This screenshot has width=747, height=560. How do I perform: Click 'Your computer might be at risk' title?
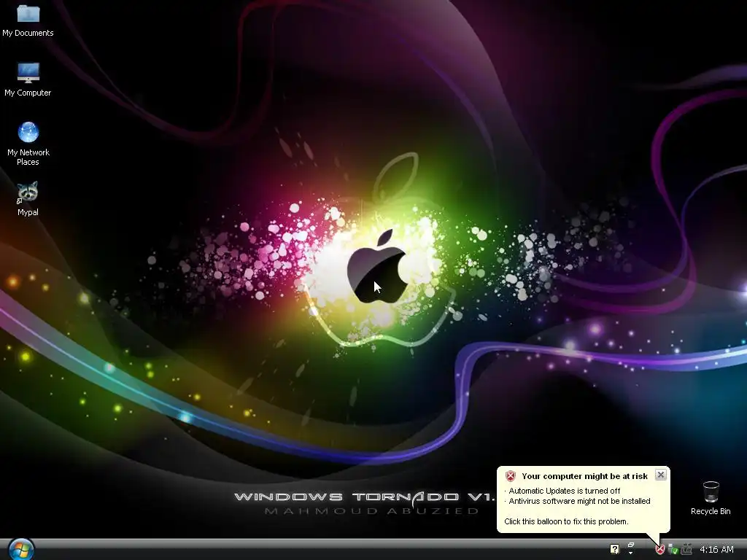(x=584, y=476)
